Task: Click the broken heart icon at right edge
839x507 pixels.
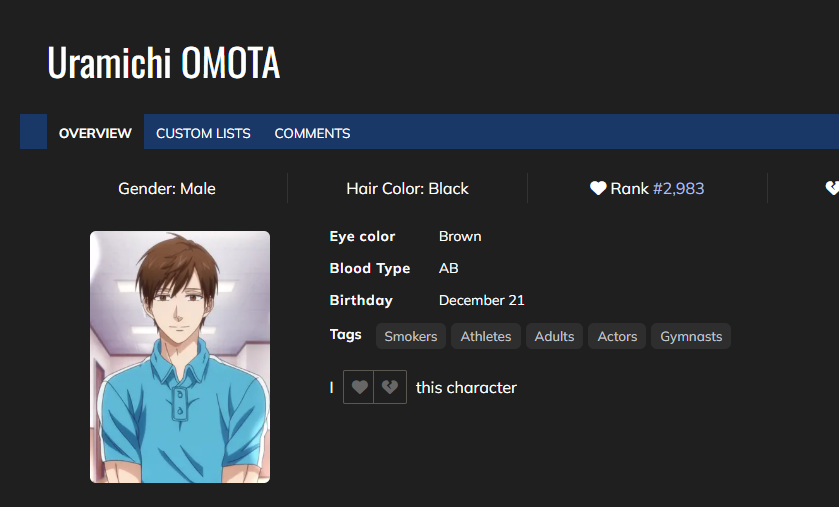Action: (832, 188)
